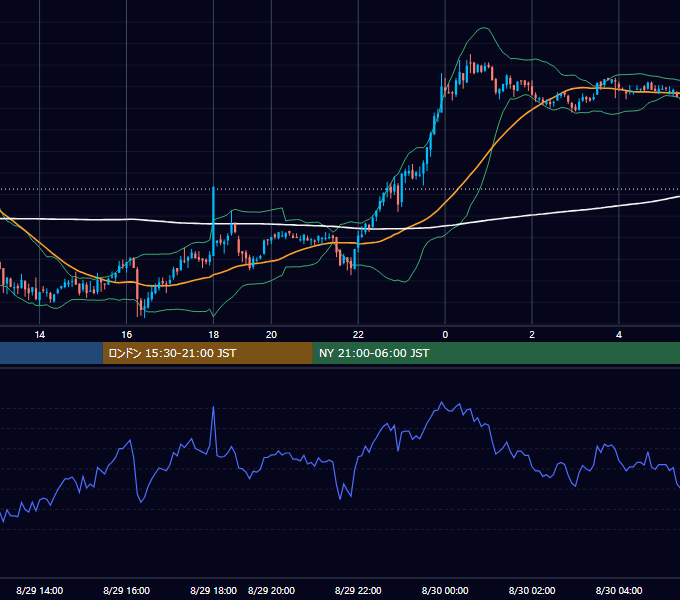Viewport: 680px width, 600px height.
Task: Click the 8/29 18:00 date label
Action: (x=213, y=590)
